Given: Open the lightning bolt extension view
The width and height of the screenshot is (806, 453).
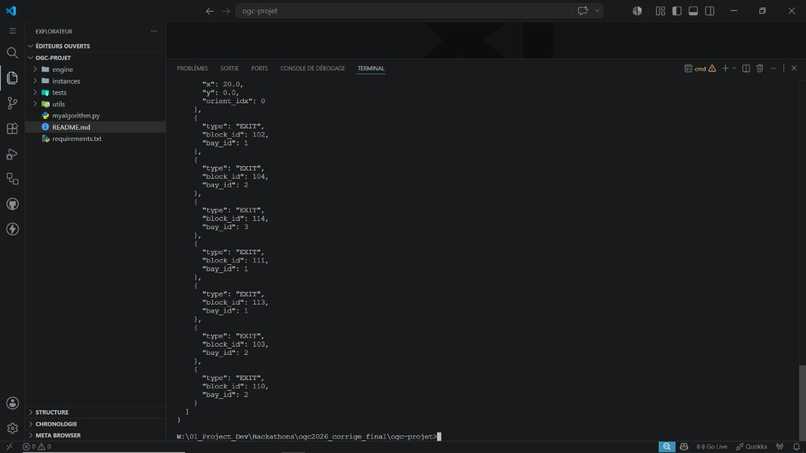Looking at the screenshot, I should click(12, 229).
